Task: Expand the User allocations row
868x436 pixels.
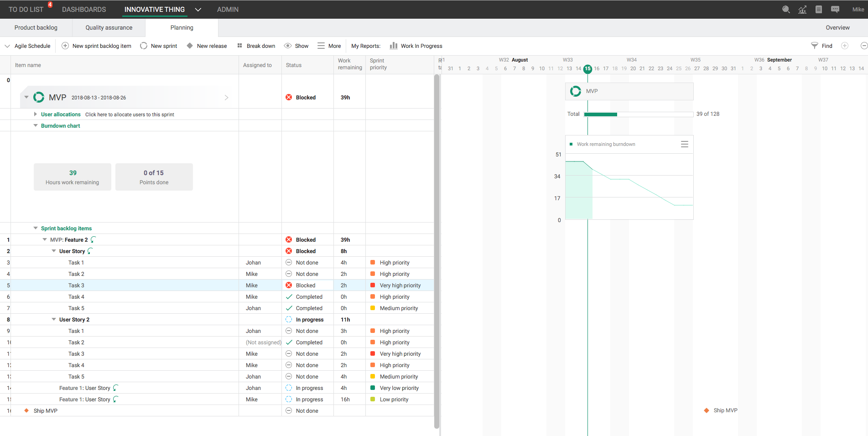Action: point(36,114)
